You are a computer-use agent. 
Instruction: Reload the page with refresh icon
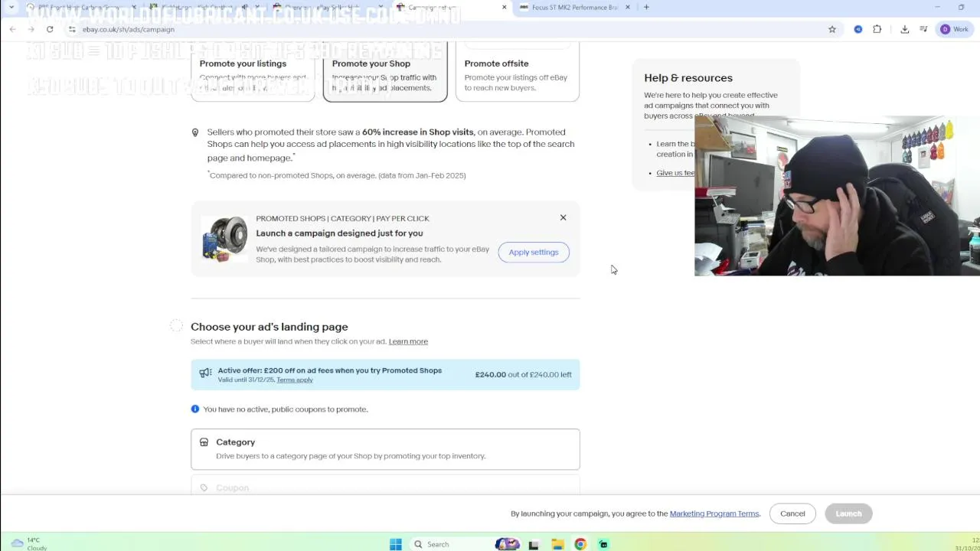(x=50, y=29)
